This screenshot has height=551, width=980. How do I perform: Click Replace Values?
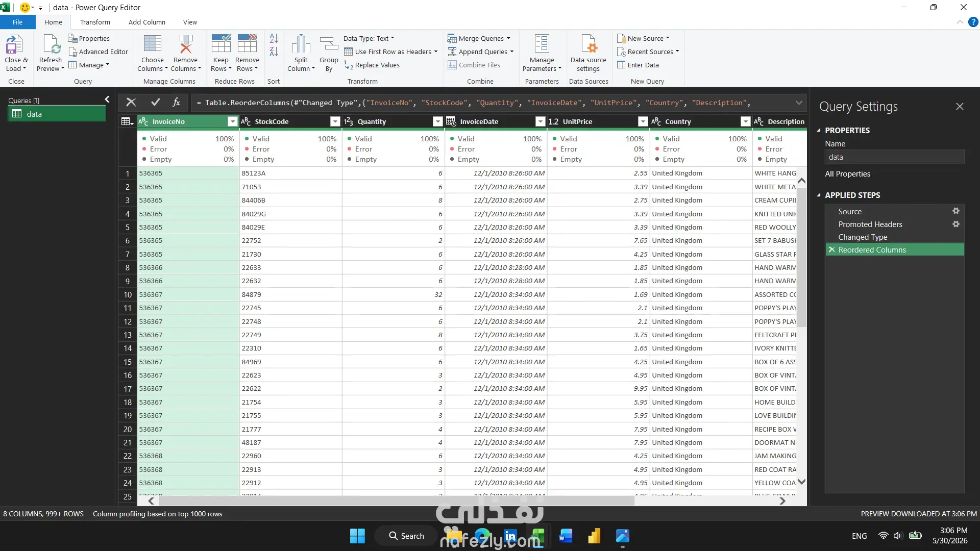(372, 65)
